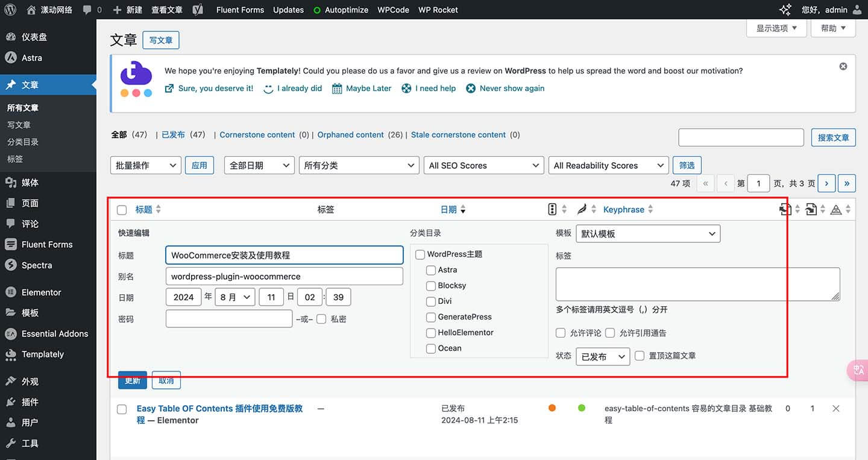Click the sparkle AI icon near admin

785,10
